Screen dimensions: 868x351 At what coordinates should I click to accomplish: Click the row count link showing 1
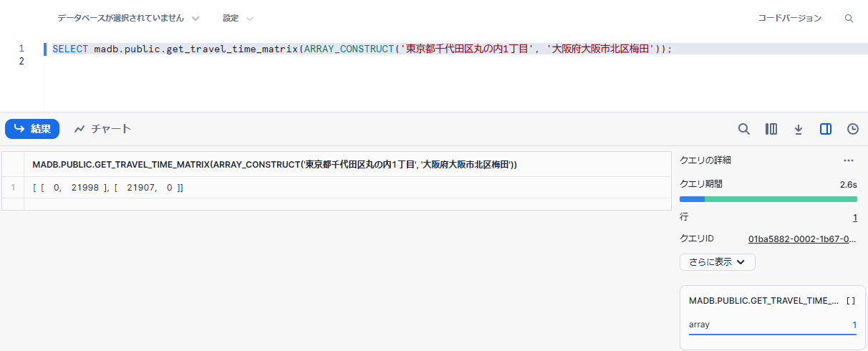855,217
